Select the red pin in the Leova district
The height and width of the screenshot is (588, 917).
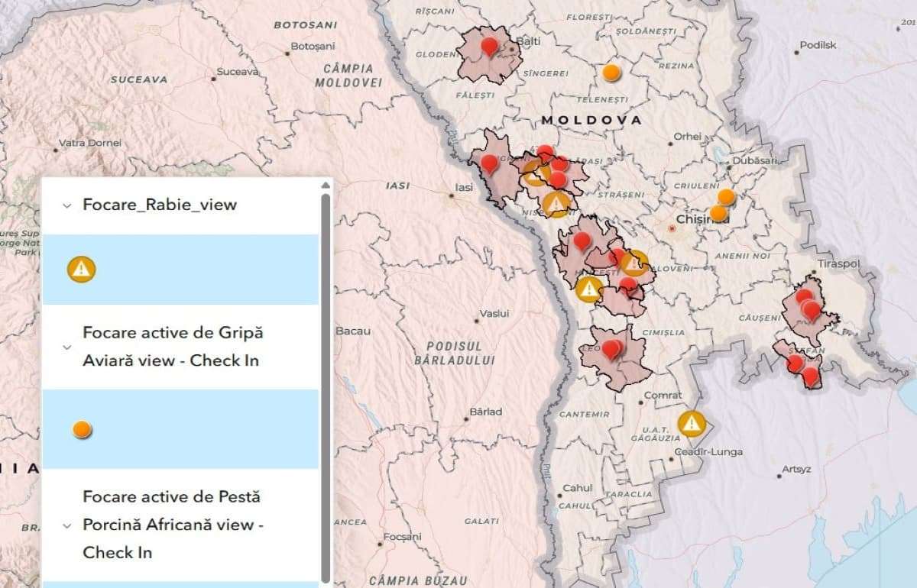coord(611,349)
